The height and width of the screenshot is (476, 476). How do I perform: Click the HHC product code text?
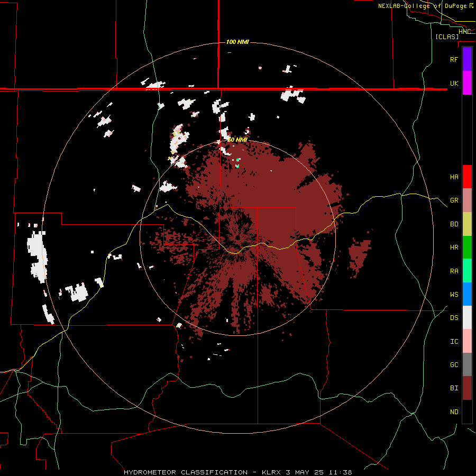pos(464,32)
